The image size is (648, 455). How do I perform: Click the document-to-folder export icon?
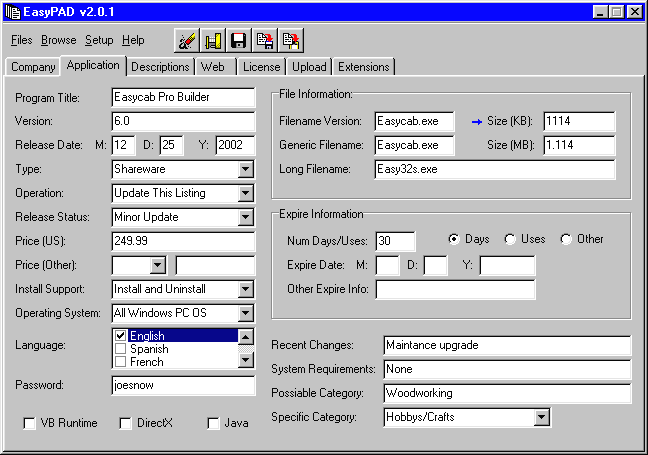pyautogui.click(x=291, y=40)
